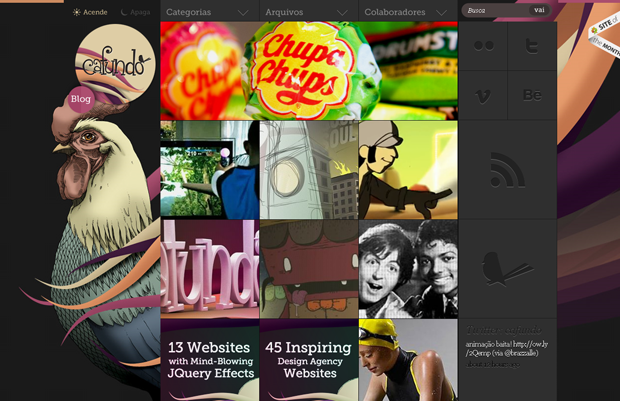620x401 pixels.
Task: Expand the Arquivos dropdown
Action: [309, 12]
